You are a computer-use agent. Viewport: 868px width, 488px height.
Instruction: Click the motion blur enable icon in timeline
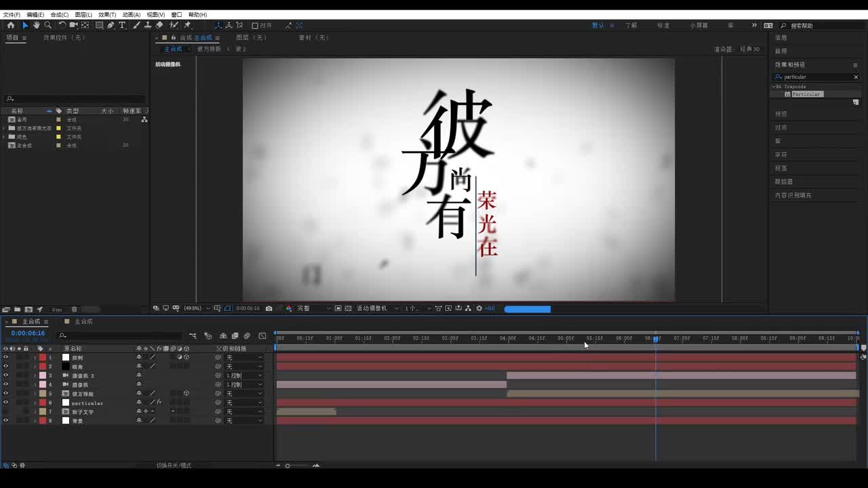tap(246, 335)
